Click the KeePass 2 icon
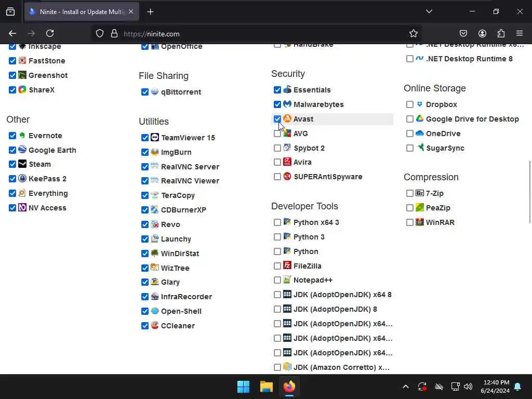This screenshot has height=399, width=532. pyautogui.click(x=22, y=179)
